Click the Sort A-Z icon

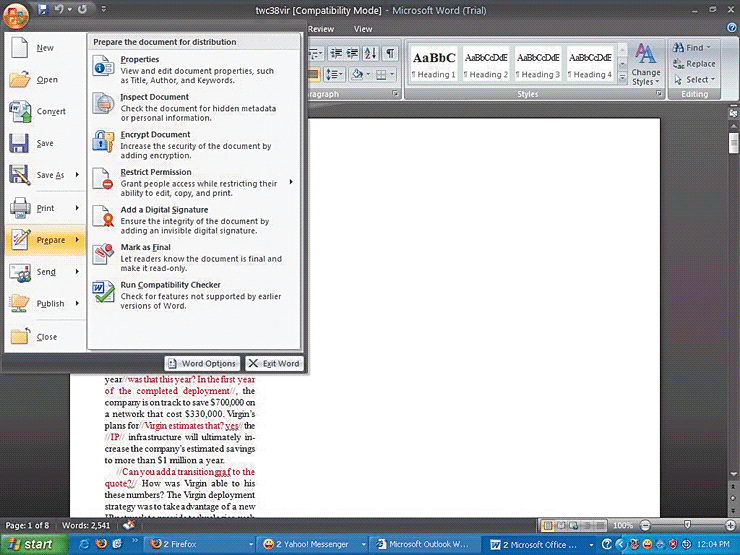pos(370,53)
